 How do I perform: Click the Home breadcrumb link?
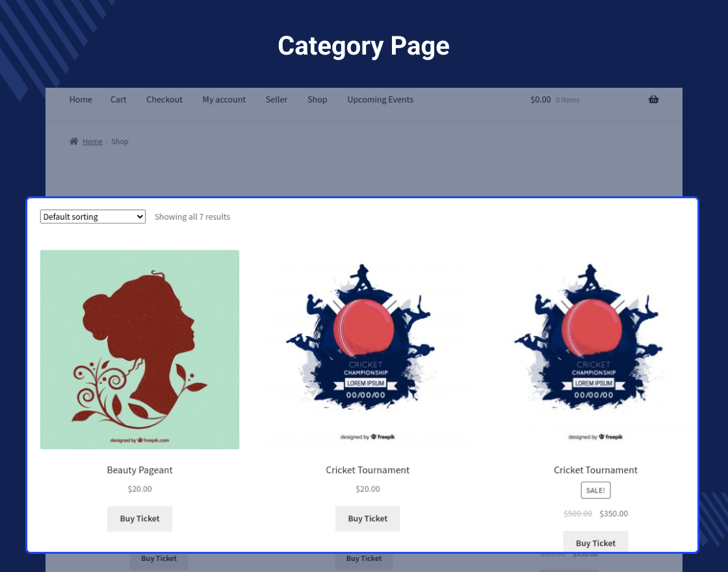click(x=92, y=142)
